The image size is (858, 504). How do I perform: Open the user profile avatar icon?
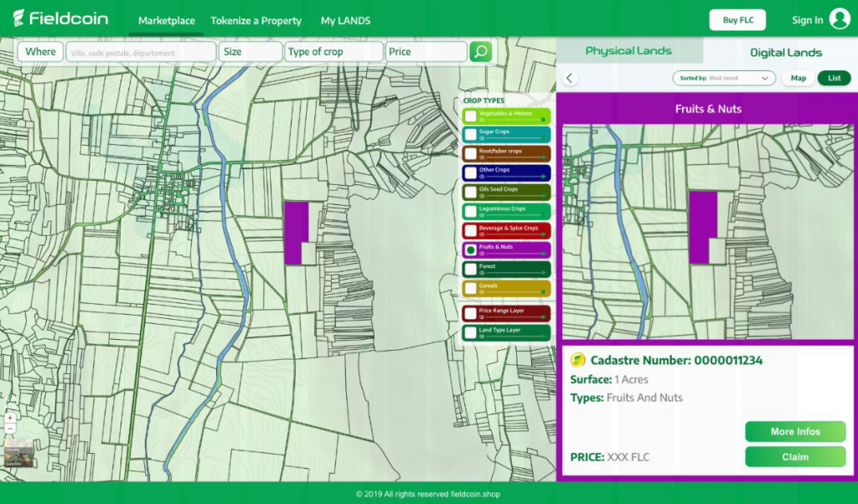pos(840,19)
